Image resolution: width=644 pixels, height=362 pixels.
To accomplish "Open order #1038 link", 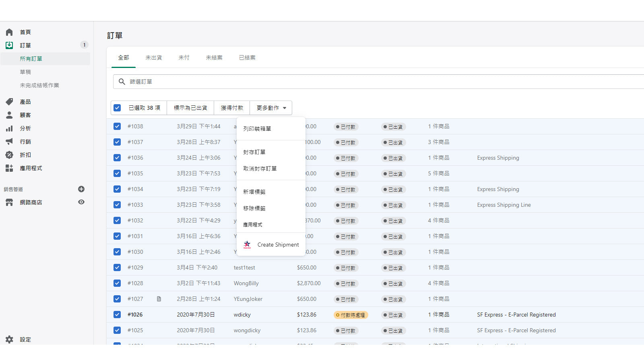I will coord(135,126).
